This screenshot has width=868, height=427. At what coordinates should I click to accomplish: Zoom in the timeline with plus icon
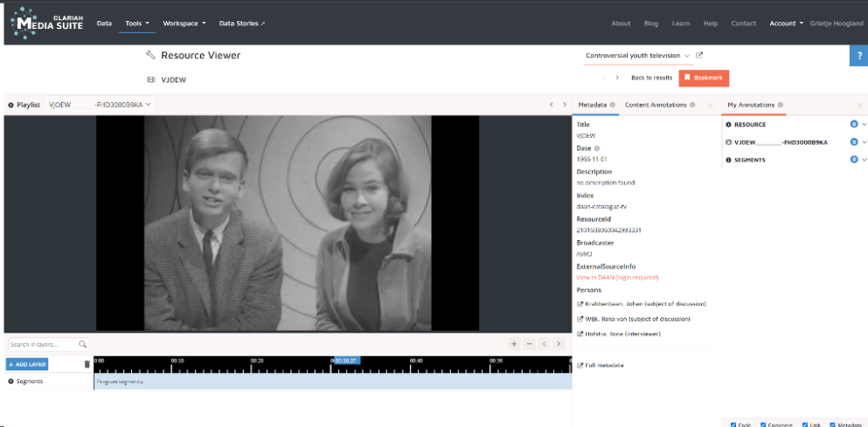tap(514, 344)
